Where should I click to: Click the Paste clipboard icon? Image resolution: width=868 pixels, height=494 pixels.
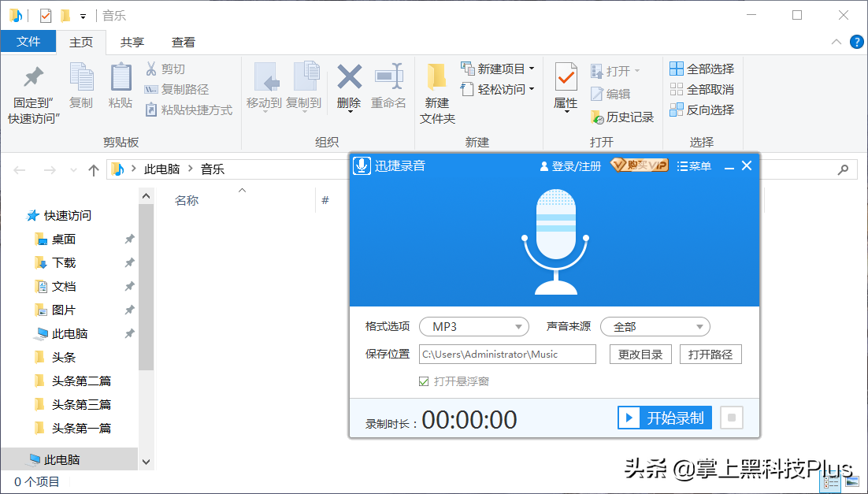click(x=121, y=77)
